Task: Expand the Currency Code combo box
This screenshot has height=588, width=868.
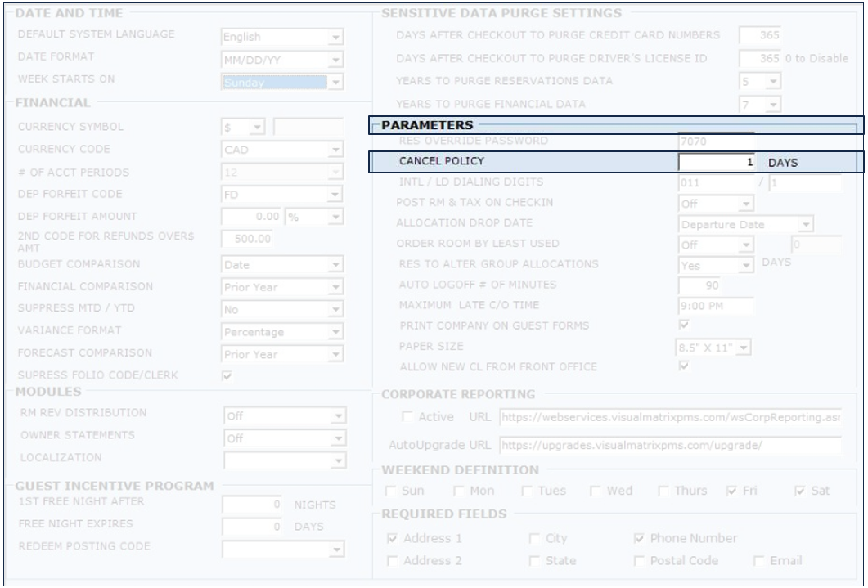Action: 335,150
